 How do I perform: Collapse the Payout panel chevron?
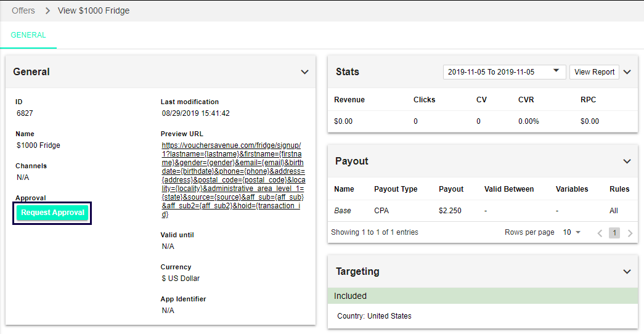click(x=627, y=161)
